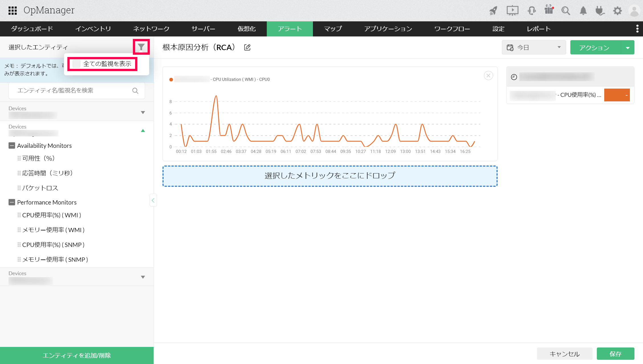Open the apps grid launcher icon
This screenshot has width=643, height=364.
pos(13,11)
